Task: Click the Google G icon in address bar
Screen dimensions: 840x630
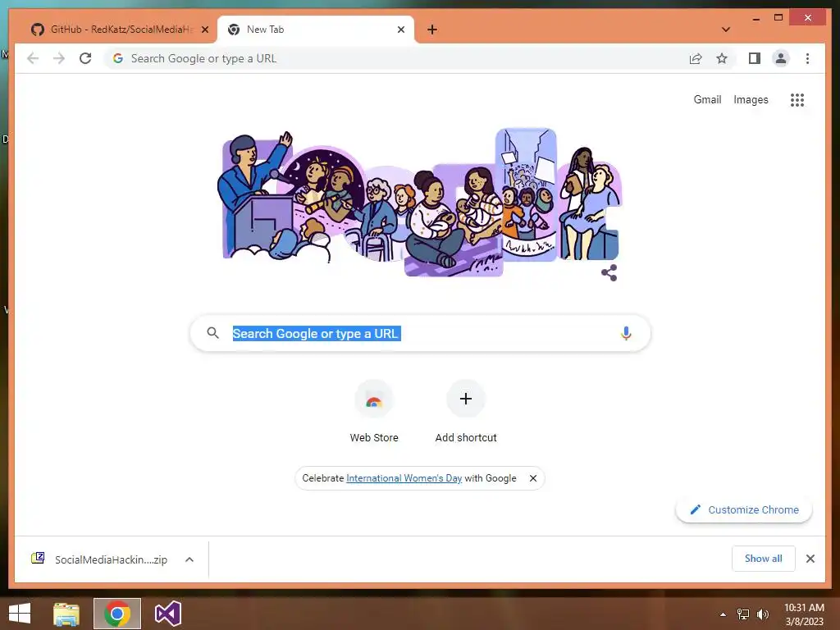Action: [x=118, y=58]
